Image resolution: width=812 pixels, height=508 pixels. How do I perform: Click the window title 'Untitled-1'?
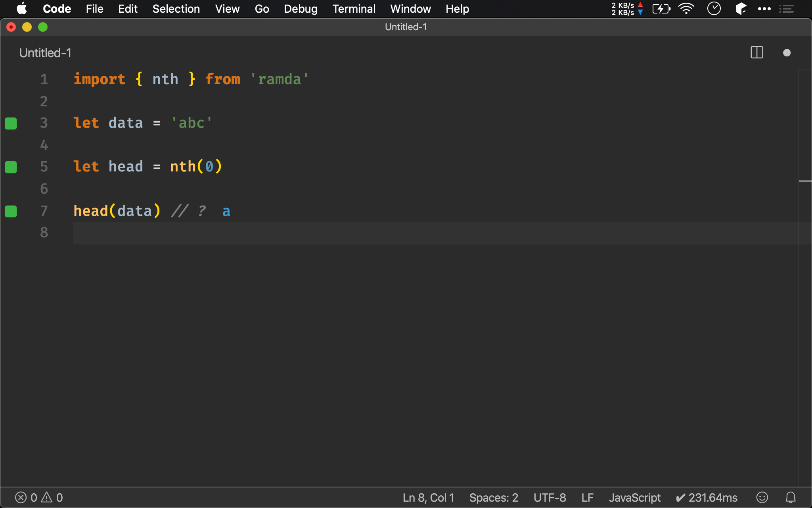[x=406, y=27]
